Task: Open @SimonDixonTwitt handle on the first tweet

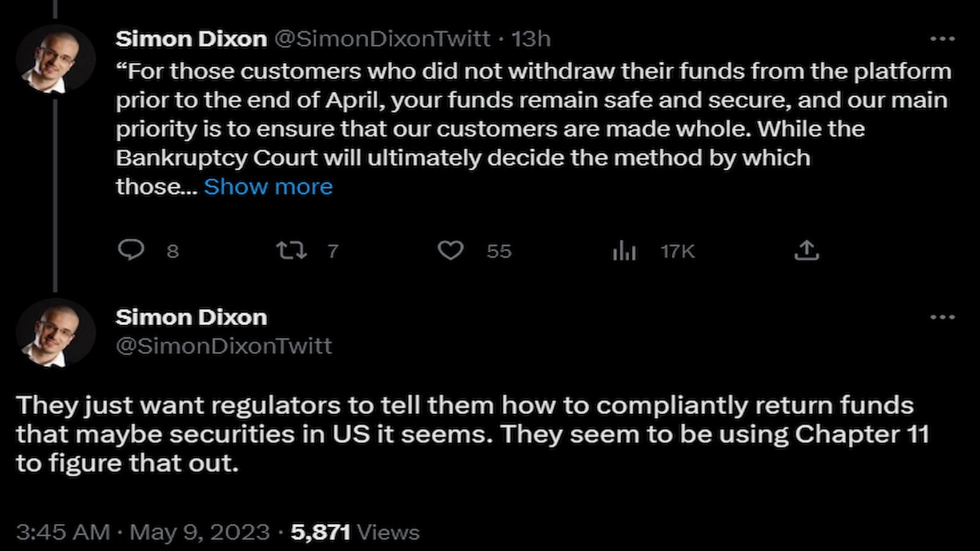Action: (383, 39)
